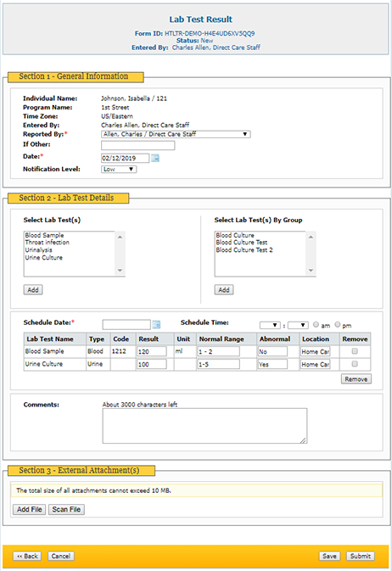Click the If Other text field
The image size is (392, 571).
tap(137, 145)
